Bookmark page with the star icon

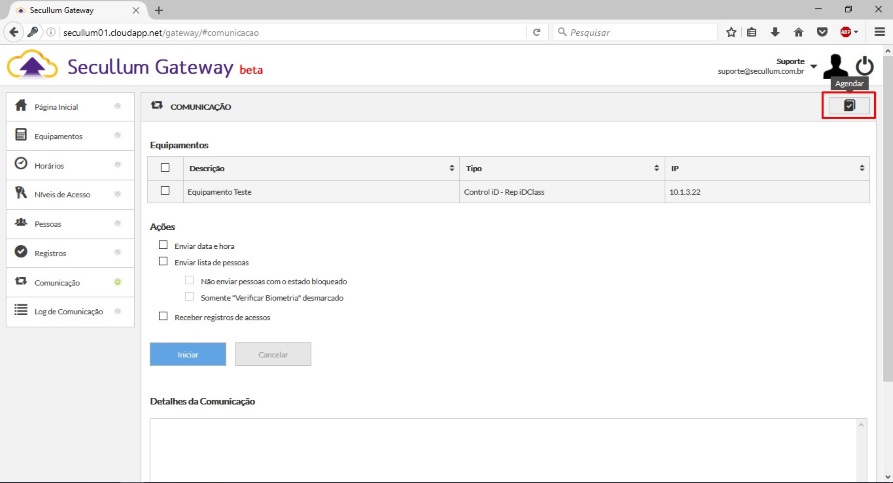click(732, 32)
